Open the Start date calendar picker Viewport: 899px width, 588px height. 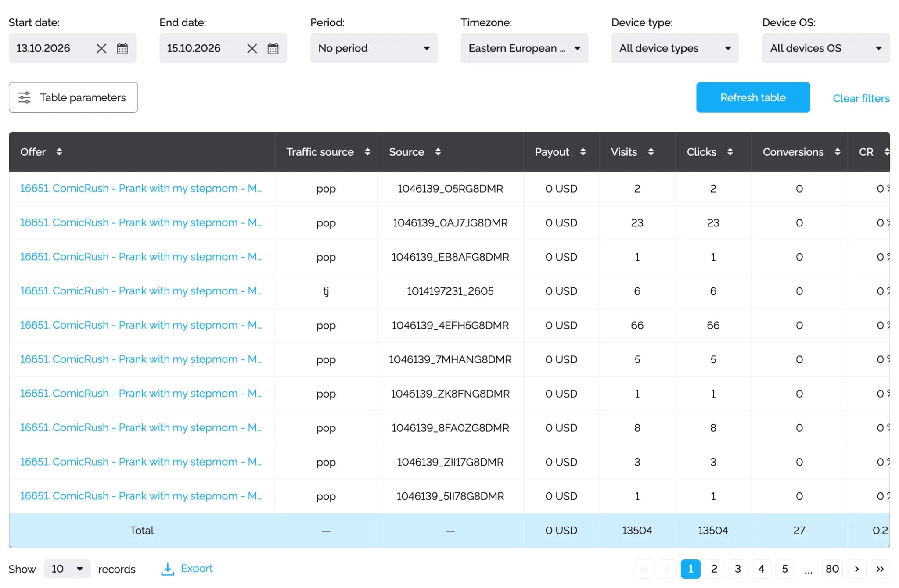pos(122,48)
